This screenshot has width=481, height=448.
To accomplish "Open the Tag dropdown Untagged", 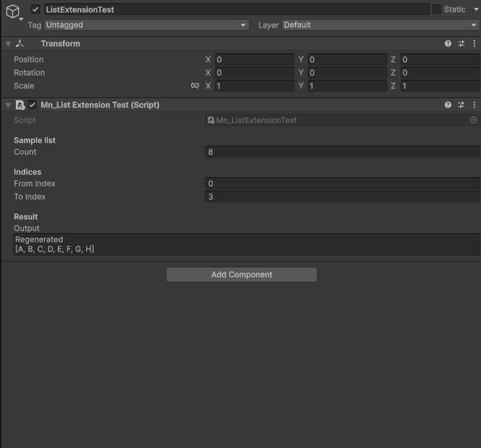I will tap(146, 25).
